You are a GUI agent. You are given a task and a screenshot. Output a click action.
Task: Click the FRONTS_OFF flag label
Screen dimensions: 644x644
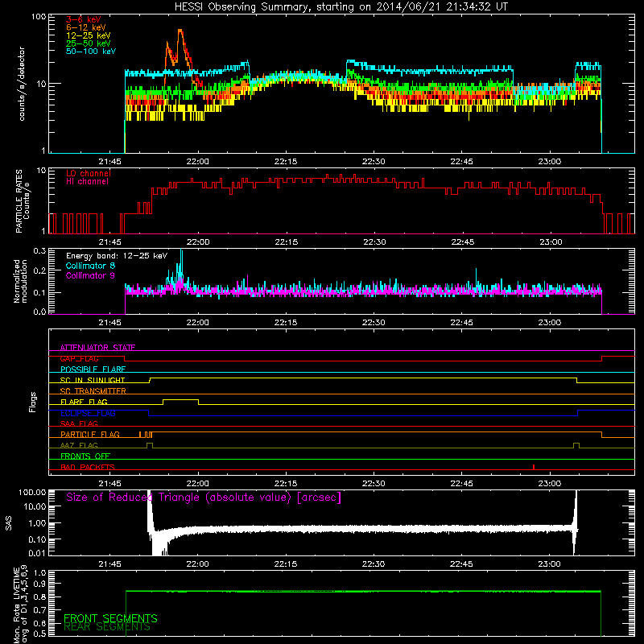(85, 456)
